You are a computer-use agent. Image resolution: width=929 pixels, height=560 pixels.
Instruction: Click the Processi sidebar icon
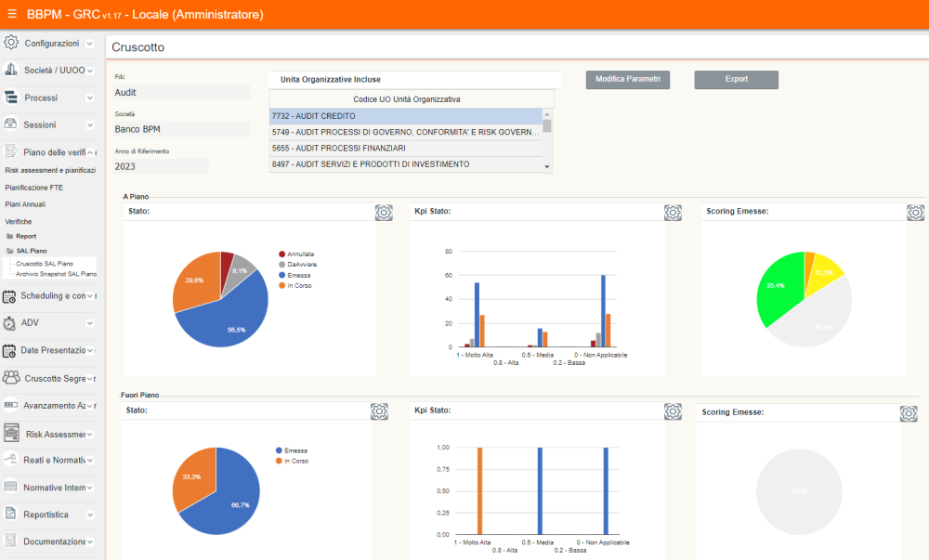click(x=11, y=98)
